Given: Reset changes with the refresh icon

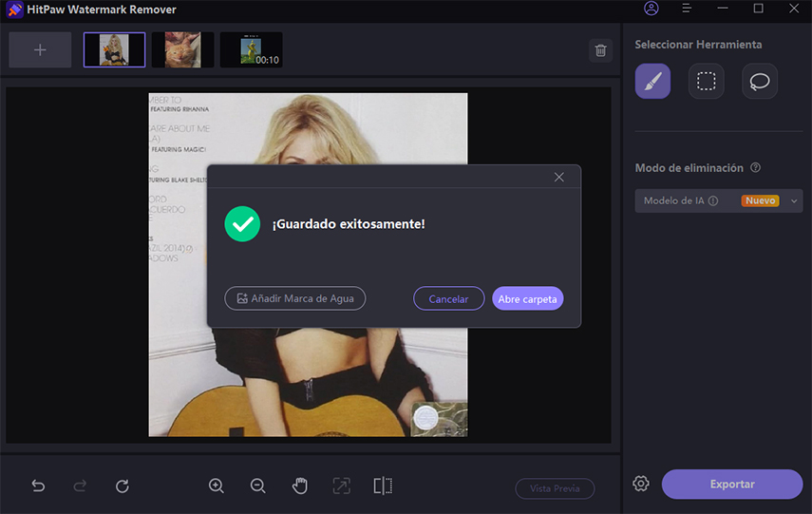Looking at the screenshot, I should [x=123, y=485].
